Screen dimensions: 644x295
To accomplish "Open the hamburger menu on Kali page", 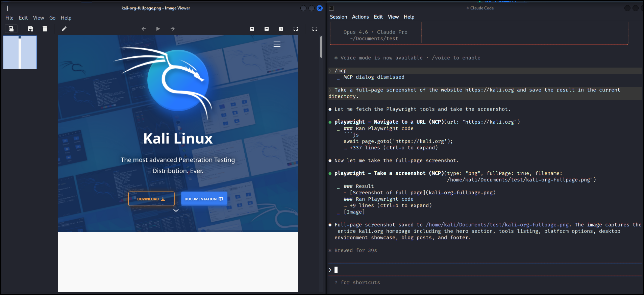I will pos(277,44).
